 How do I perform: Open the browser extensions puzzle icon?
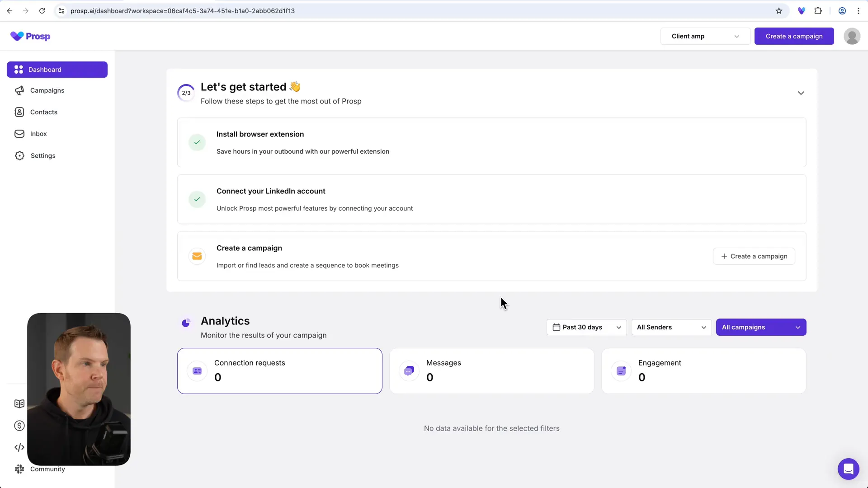pyautogui.click(x=818, y=11)
